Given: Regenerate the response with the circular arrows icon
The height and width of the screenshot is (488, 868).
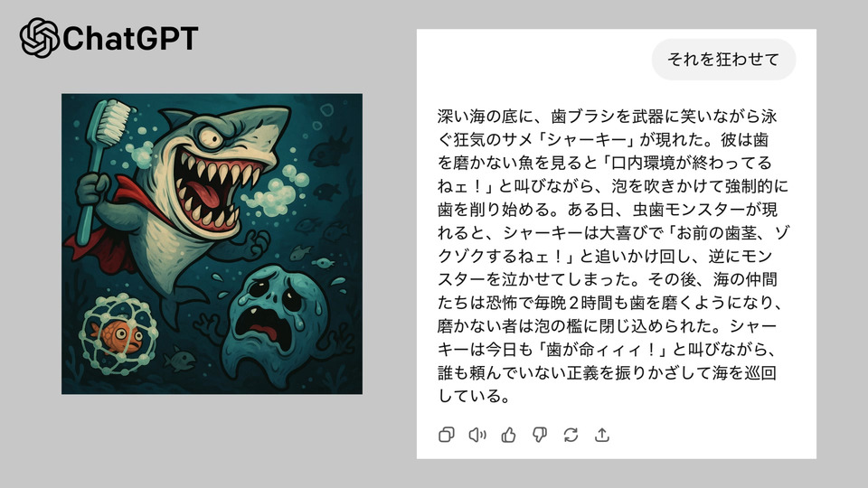Looking at the screenshot, I should click(x=571, y=435).
